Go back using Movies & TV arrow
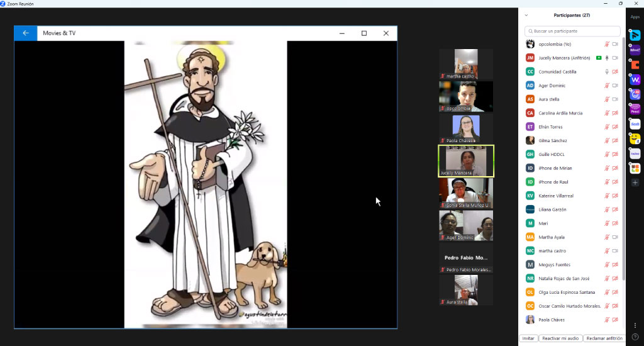The height and width of the screenshot is (346, 644). 25,33
